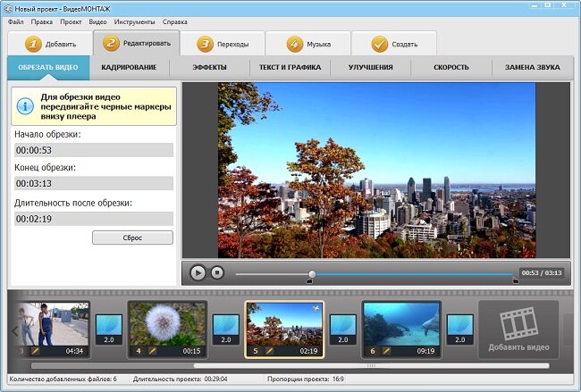Viewport: 581px width, 392px height.
Task: Click the Stop button in the player
Action: click(x=217, y=273)
